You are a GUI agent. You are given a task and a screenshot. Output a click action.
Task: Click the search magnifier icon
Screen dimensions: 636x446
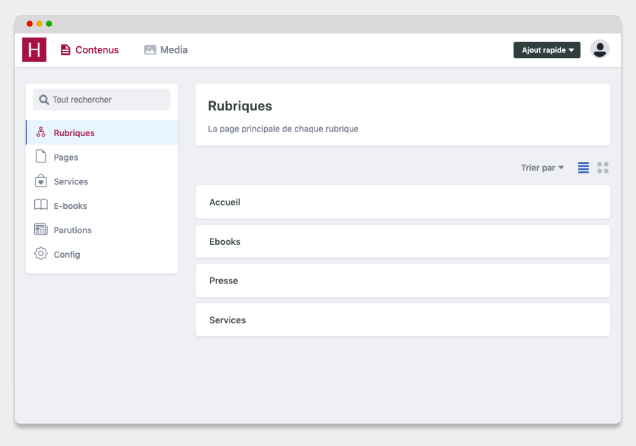point(44,100)
